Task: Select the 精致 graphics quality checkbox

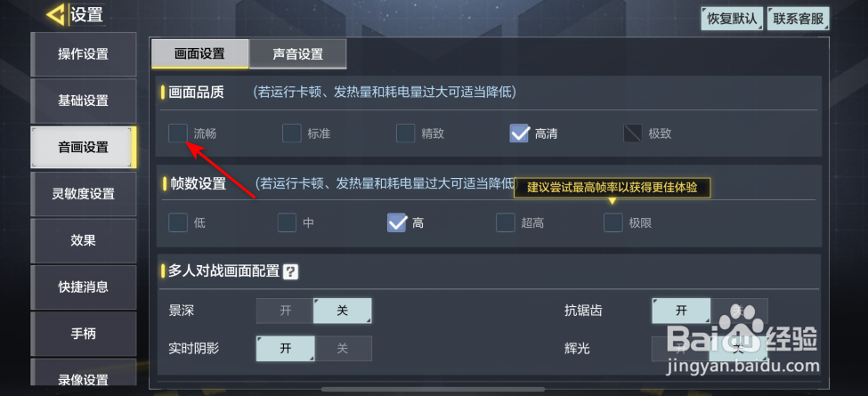Action: (x=405, y=133)
